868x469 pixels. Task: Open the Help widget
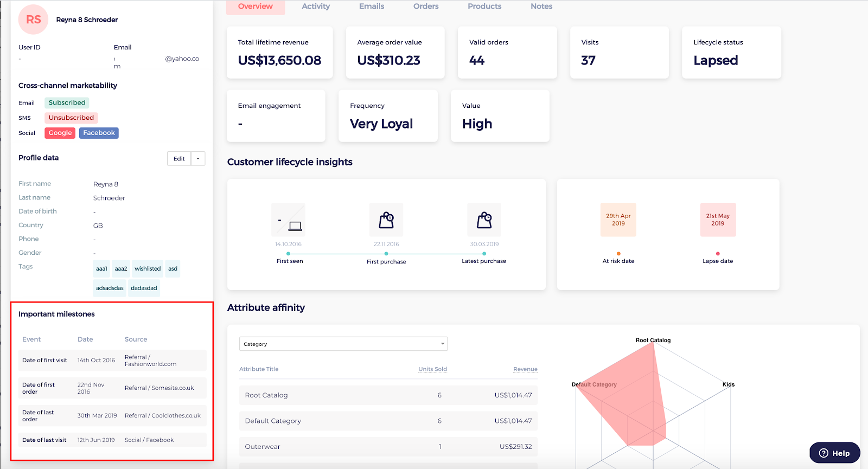pos(834,453)
